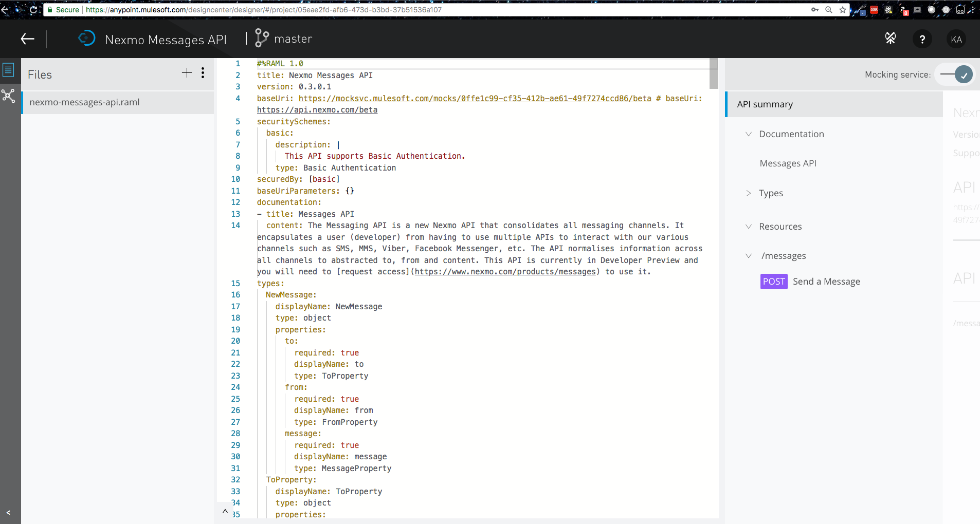Image resolution: width=980 pixels, height=524 pixels.
Task: Reload the page with the browser refresh icon
Action: tap(33, 9)
